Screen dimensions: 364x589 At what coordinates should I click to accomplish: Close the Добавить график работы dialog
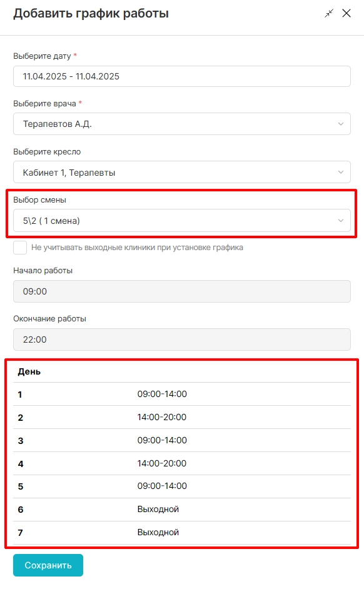(346, 14)
